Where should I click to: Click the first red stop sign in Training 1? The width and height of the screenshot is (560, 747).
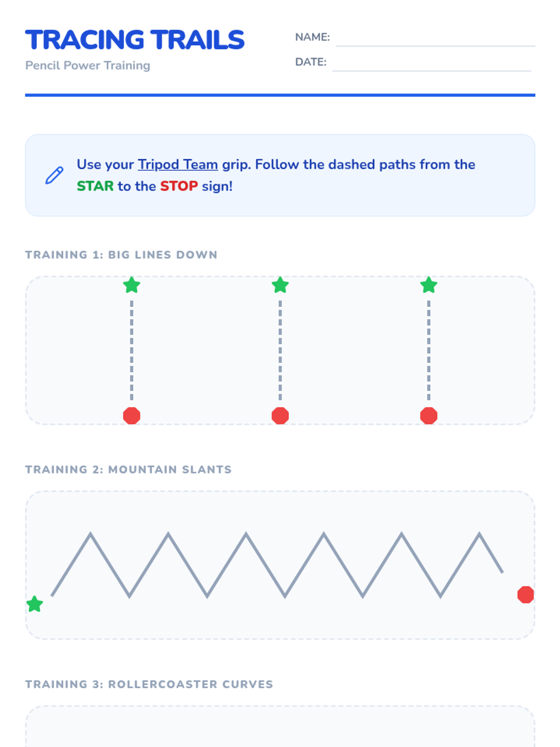click(x=132, y=416)
